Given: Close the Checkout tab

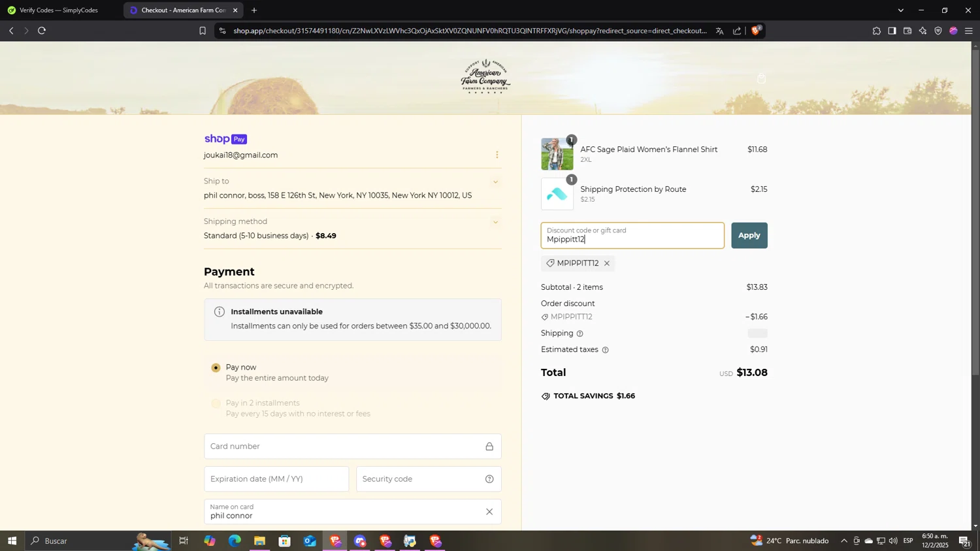Looking at the screenshot, I should [235, 10].
